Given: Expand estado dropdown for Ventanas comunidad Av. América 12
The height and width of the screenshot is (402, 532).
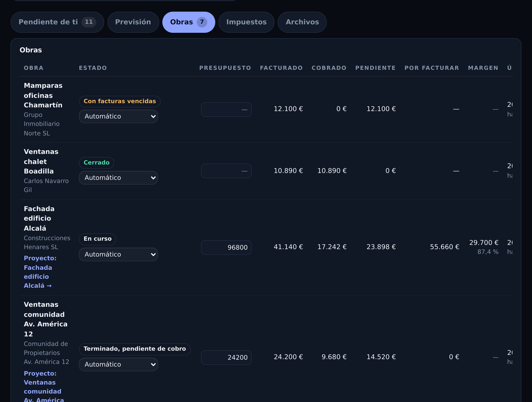Looking at the screenshot, I should (x=118, y=364).
